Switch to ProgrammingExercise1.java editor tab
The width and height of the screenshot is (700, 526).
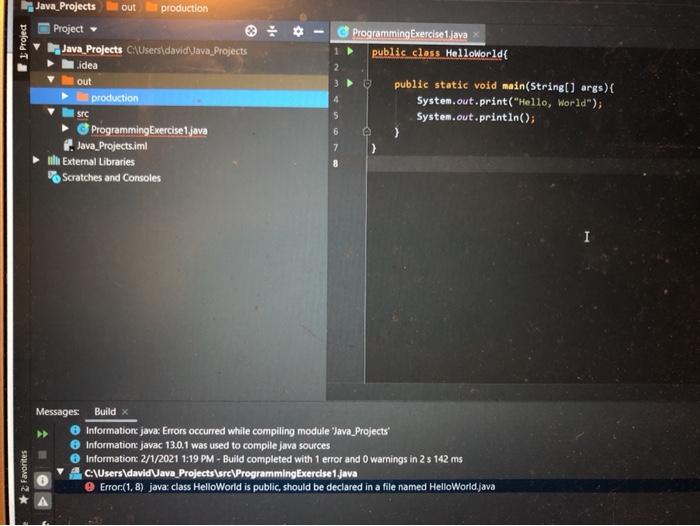pyautogui.click(x=409, y=33)
